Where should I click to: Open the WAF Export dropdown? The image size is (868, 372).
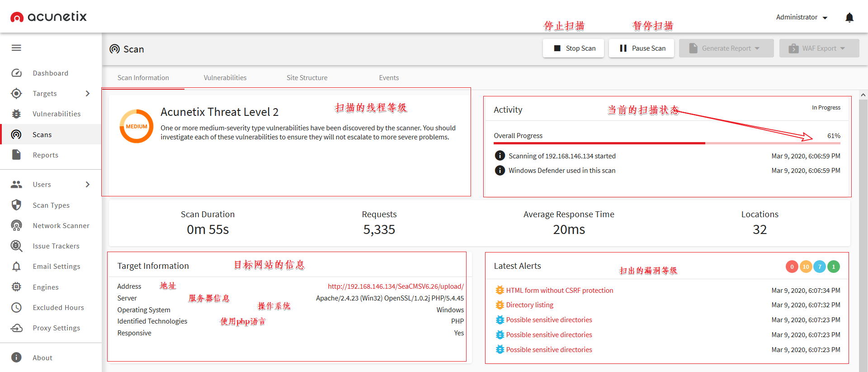pyautogui.click(x=819, y=48)
